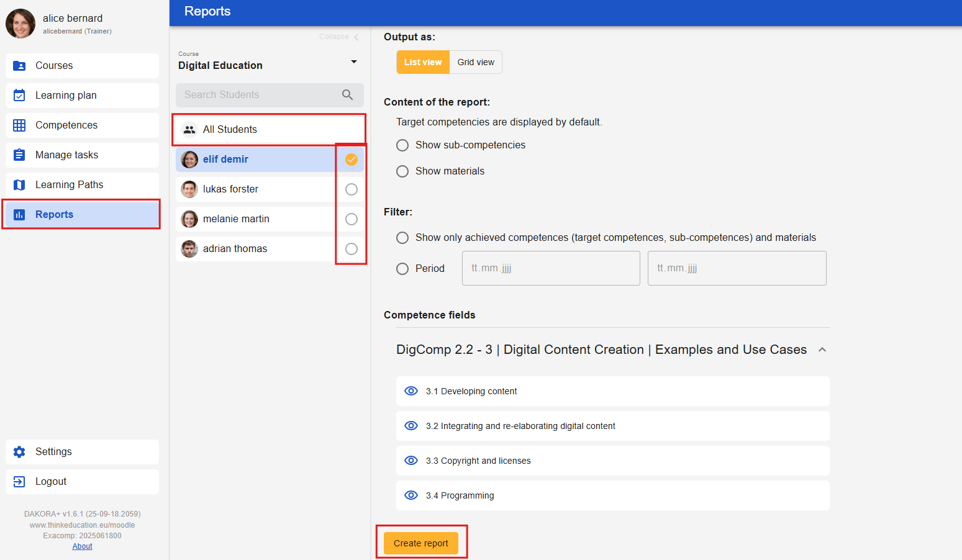Click the Learning Paths map icon
962x560 pixels.
coord(19,185)
